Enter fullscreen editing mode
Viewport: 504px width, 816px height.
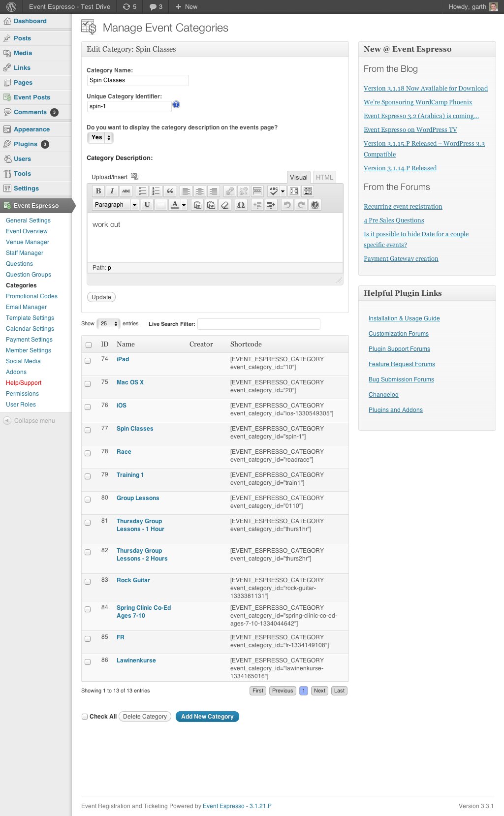[294, 191]
